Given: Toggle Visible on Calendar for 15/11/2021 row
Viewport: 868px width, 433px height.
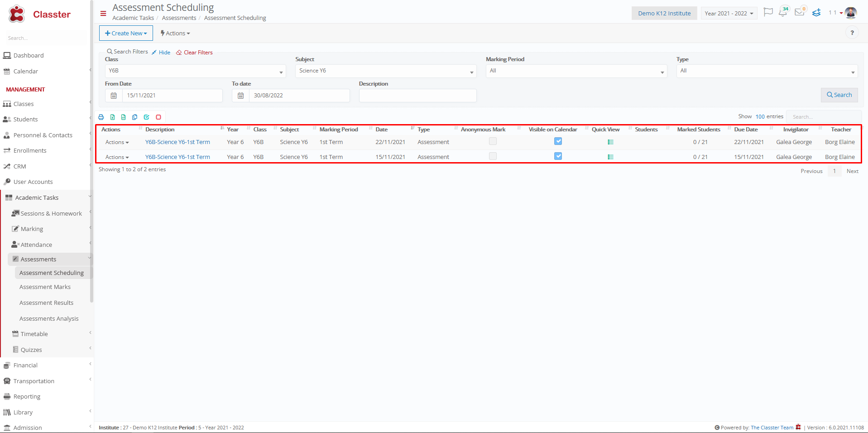Looking at the screenshot, I should pos(558,156).
